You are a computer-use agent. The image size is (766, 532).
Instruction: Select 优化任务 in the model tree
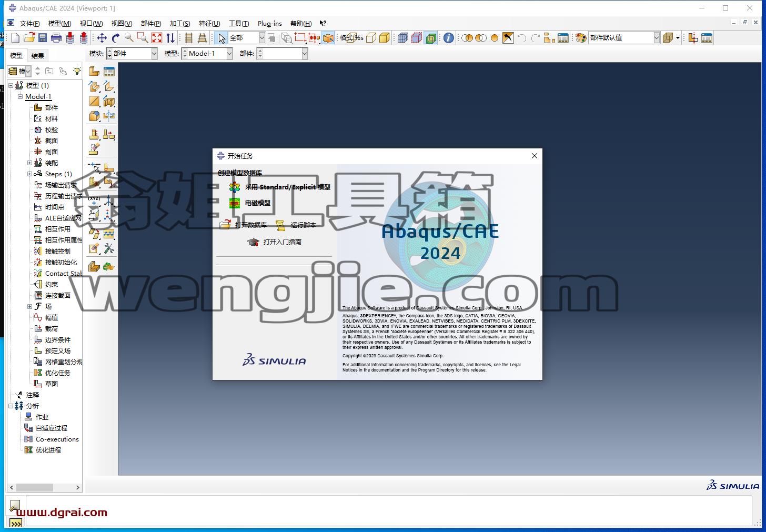[52, 373]
